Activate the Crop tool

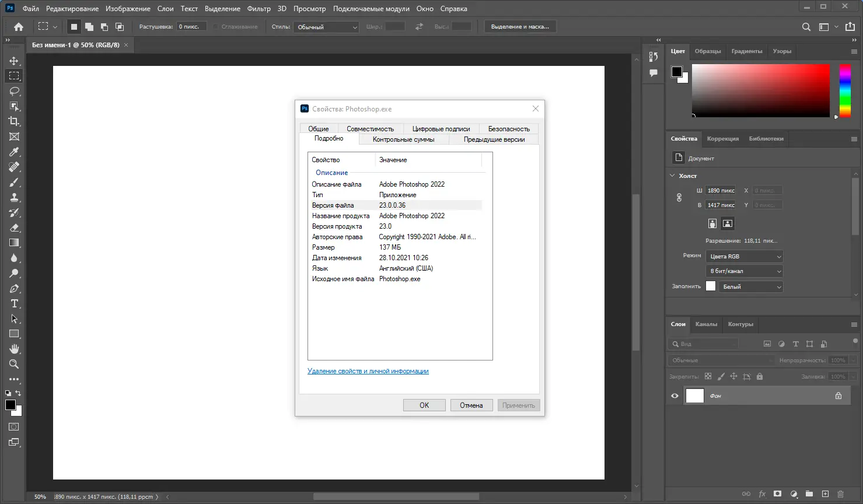click(14, 121)
